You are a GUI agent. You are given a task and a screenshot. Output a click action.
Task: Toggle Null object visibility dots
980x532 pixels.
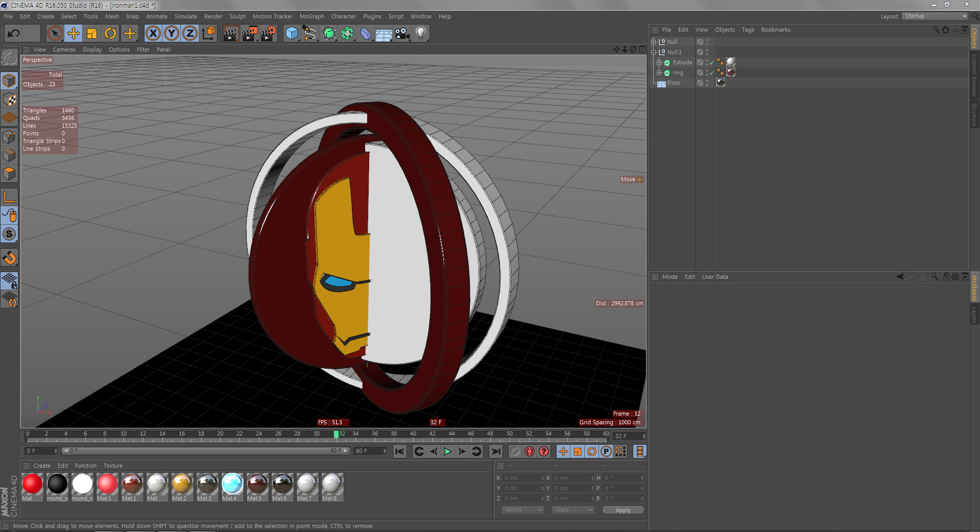(707, 42)
